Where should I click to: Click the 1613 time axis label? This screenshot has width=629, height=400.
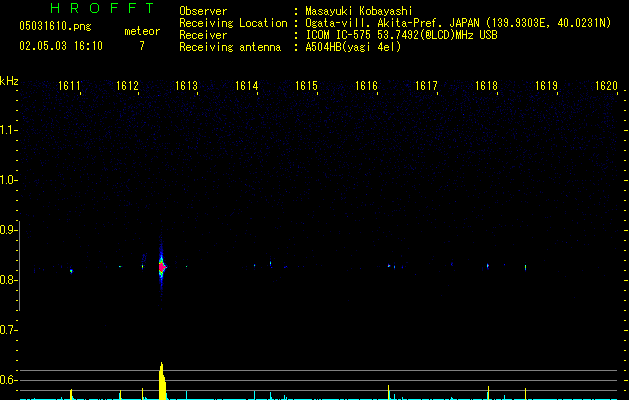[187, 86]
